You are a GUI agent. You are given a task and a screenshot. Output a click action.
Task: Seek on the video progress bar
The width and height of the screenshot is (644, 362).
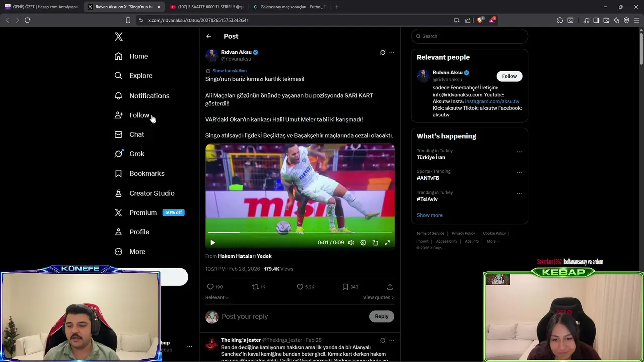click(x=300, y=233)
